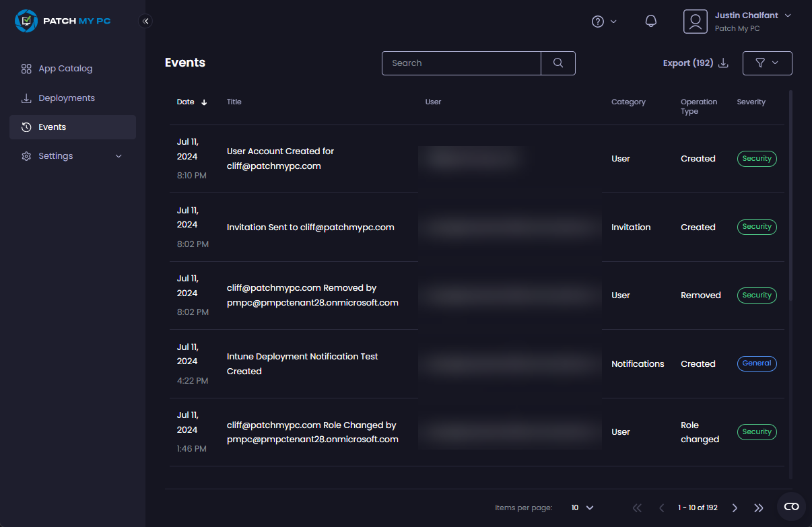Jump to first page using double-left chevron
The width and height of the screenshot is (812, 527).
[x=637, y=507]
